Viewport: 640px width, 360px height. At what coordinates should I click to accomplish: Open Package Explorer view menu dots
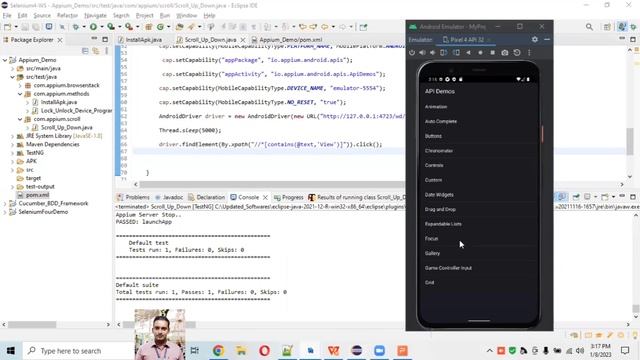(107, 51)
